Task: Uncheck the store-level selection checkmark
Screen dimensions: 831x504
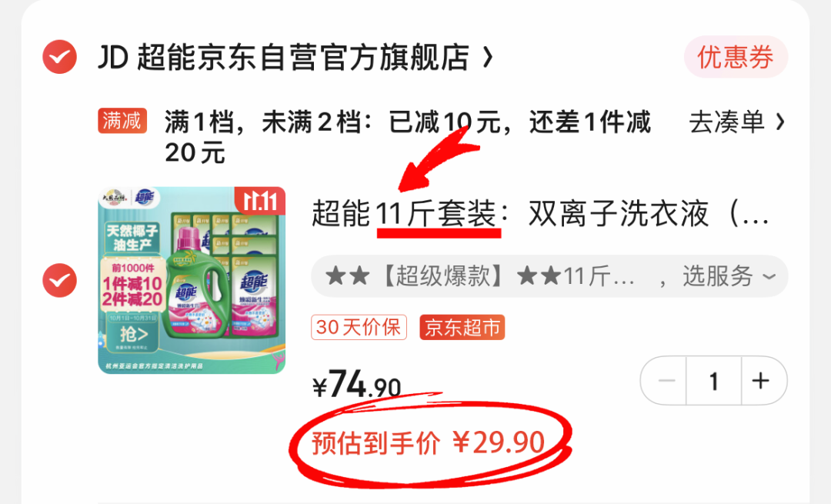Action: click(59, 57)
